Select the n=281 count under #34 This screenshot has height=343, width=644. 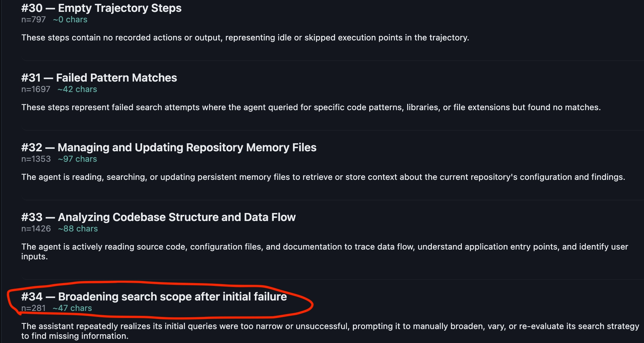[x=33, y=308]
